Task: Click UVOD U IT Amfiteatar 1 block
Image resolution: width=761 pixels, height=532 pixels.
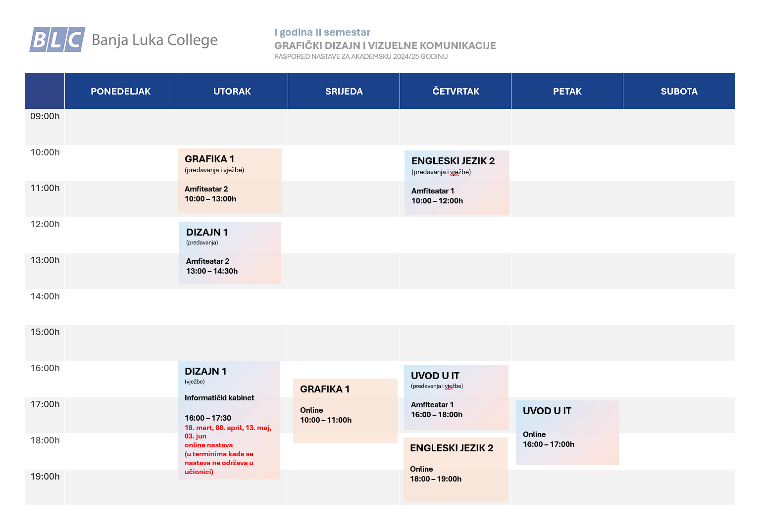Action: click(x=456, y=397)
